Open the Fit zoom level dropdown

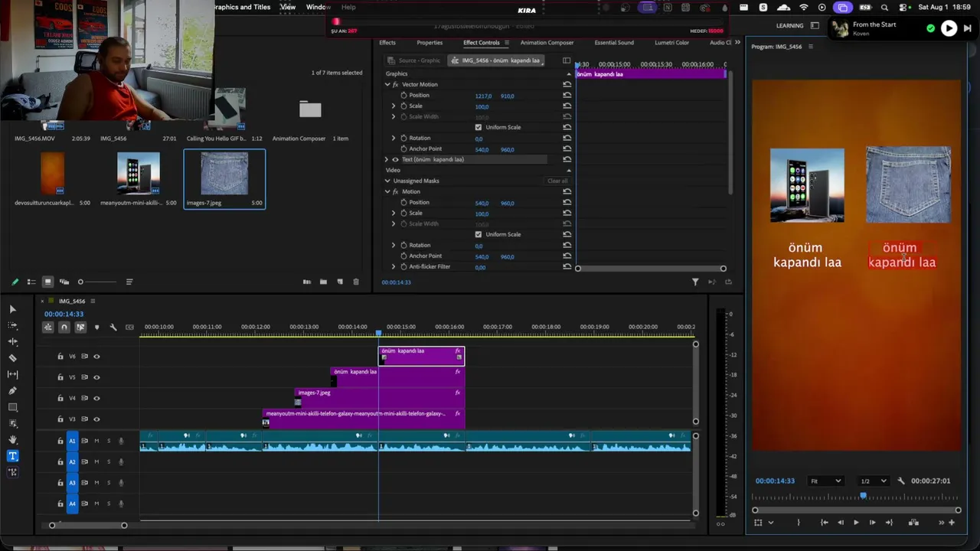tap(825, 481)
